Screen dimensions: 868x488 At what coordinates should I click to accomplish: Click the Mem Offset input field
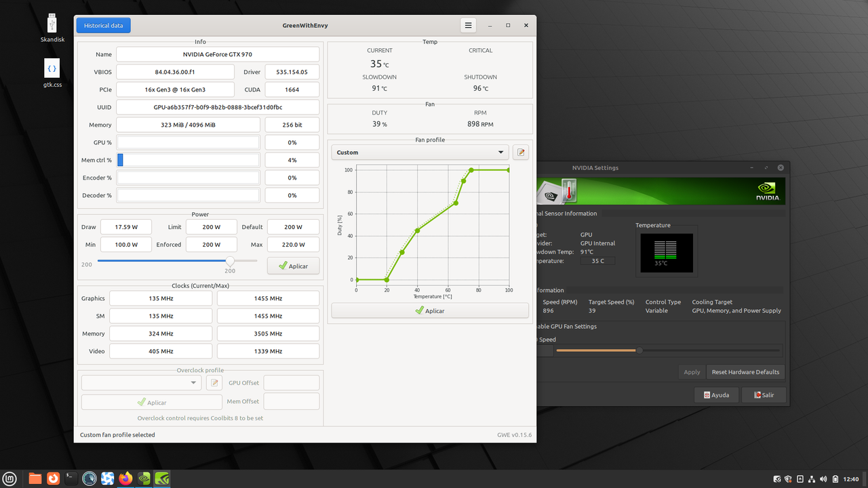[292, 401]
